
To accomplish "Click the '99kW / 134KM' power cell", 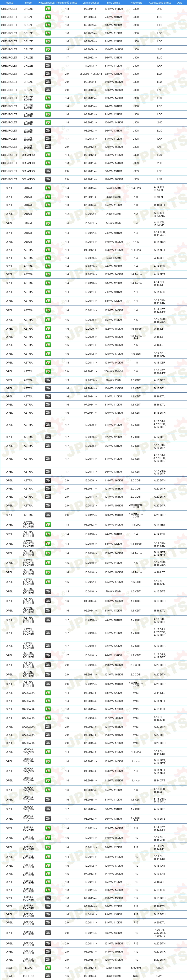I will 114,914.
